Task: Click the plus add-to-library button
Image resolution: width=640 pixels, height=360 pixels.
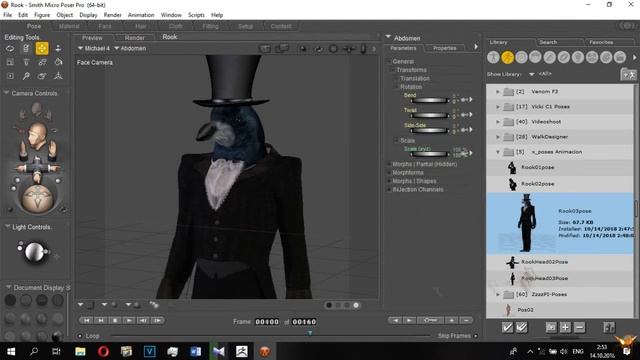Action: tap(565, 327)
